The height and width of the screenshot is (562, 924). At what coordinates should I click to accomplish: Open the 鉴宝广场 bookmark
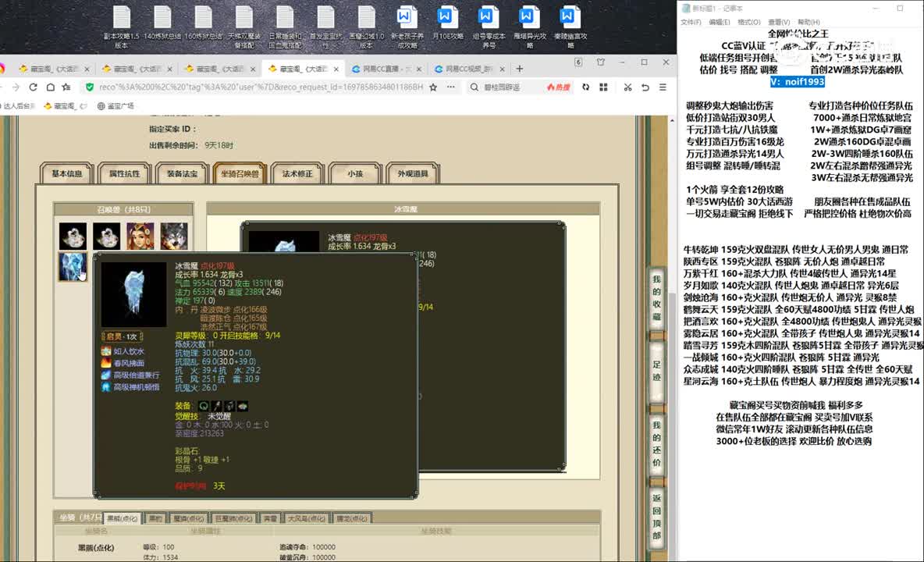pyautogui.click(x=115, y=106)
